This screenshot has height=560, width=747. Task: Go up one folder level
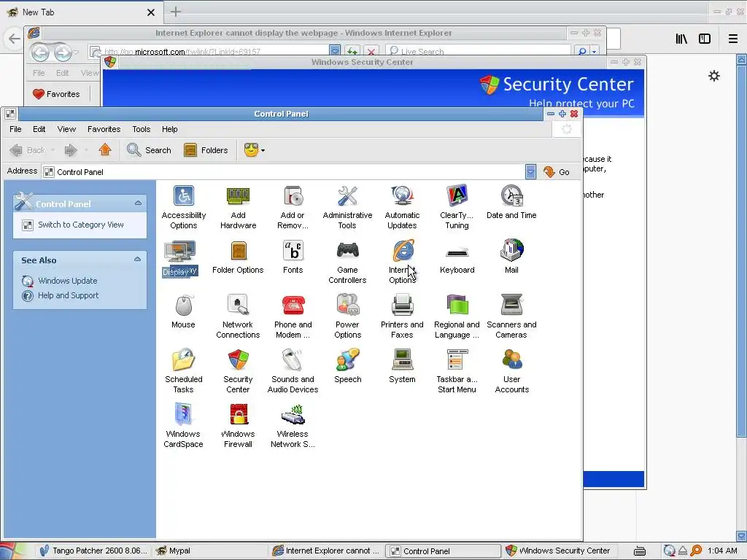(x=105, y=150)
